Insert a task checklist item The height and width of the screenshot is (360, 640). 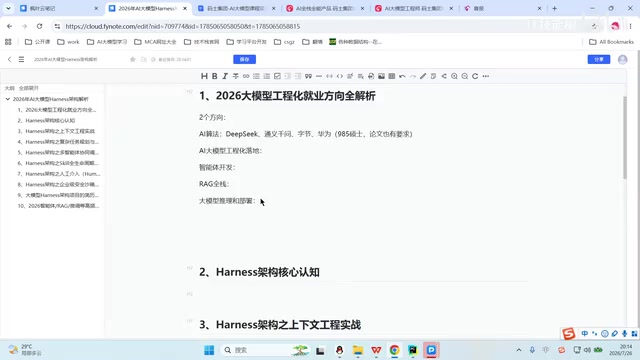point(277,76)
